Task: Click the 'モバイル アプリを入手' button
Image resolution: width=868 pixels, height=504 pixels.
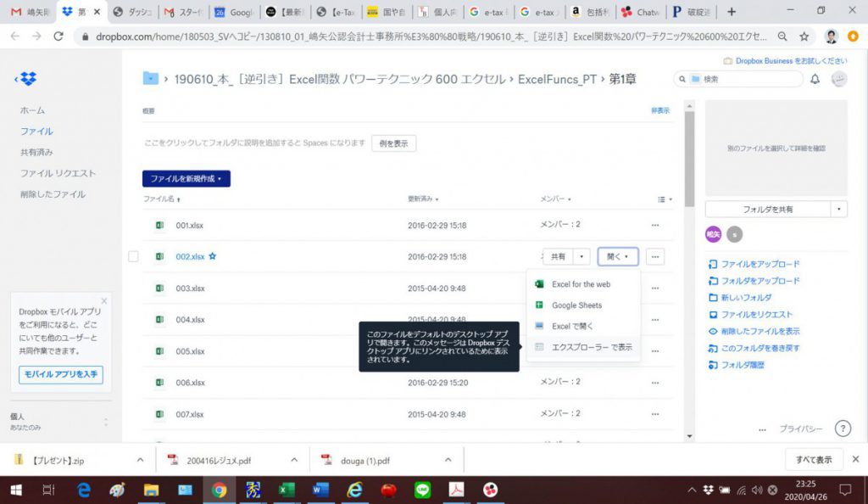Action: [60, 373]
